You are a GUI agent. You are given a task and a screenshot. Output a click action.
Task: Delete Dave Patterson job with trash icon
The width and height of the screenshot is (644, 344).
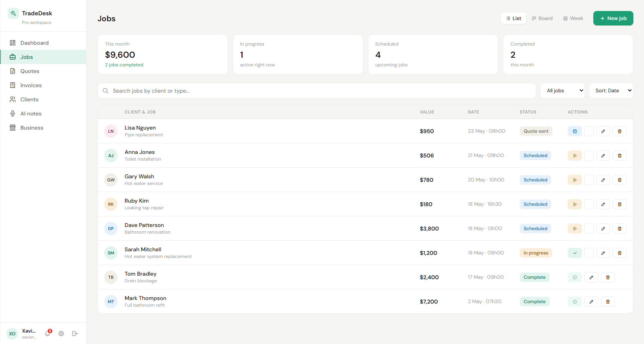[x=619, y=229]
